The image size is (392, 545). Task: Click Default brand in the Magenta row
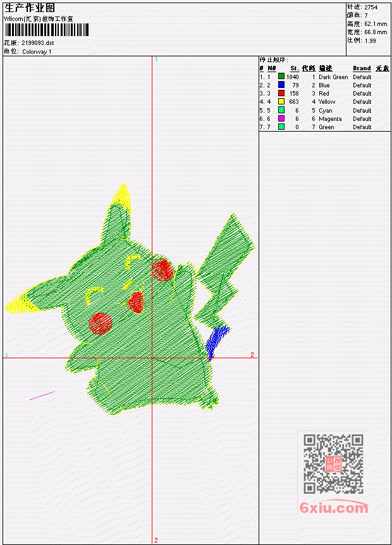click(x=362, y=119)
